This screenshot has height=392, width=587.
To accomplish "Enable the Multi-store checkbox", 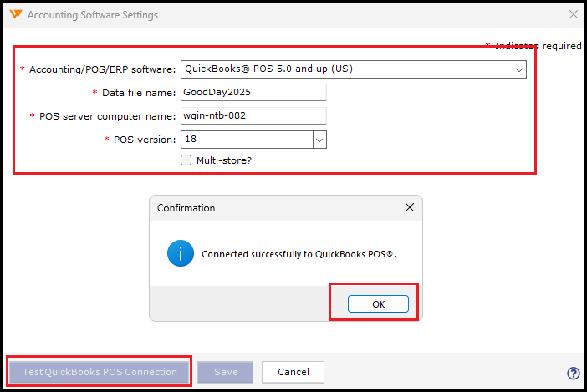I will pos(186,160).
